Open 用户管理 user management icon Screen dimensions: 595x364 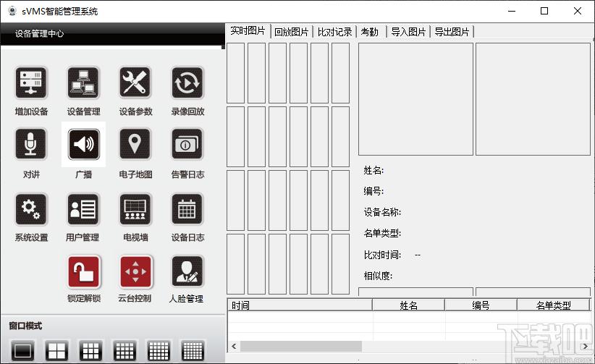83,209
